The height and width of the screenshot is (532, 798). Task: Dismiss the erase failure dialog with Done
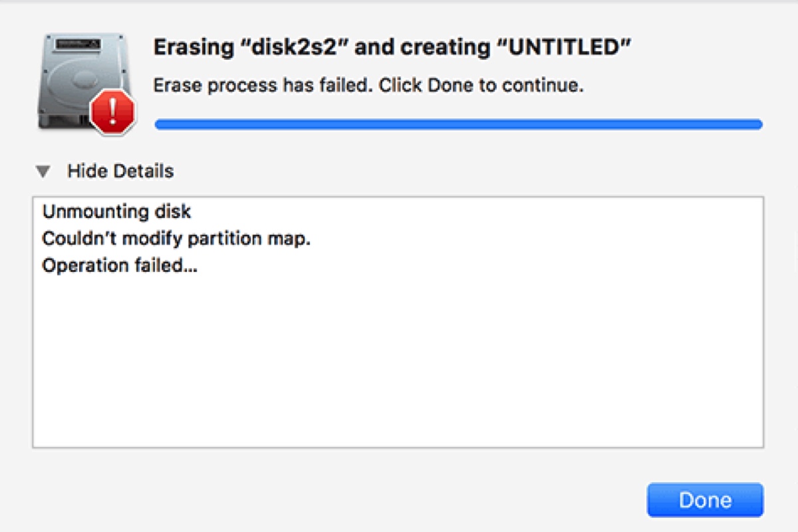point(706,499)
